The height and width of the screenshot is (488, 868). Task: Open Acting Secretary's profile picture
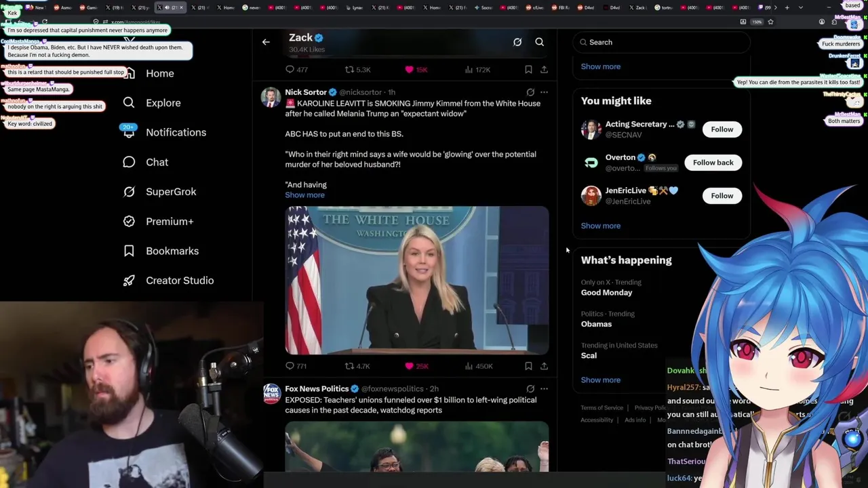pos(591,129)
